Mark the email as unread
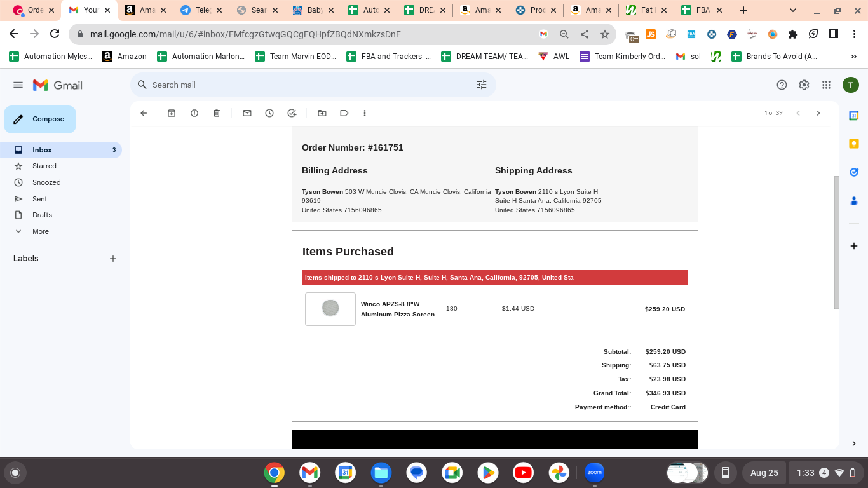 247,113
